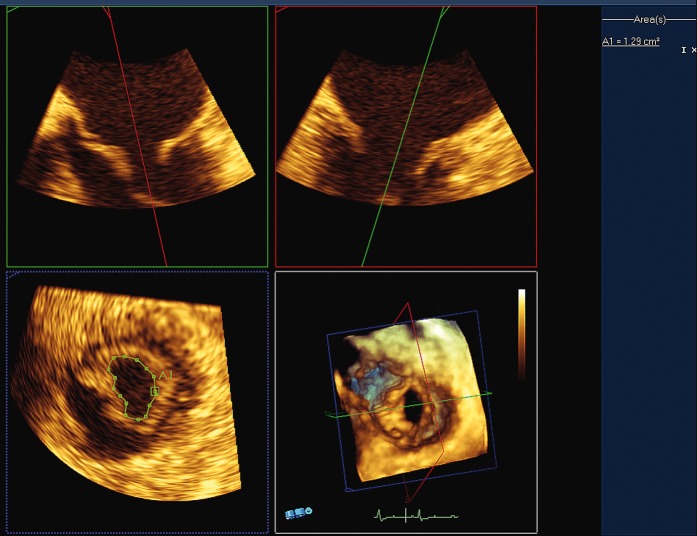
Task: Click the I-beam rename icon beside A1
Action: tap(684, 50)
